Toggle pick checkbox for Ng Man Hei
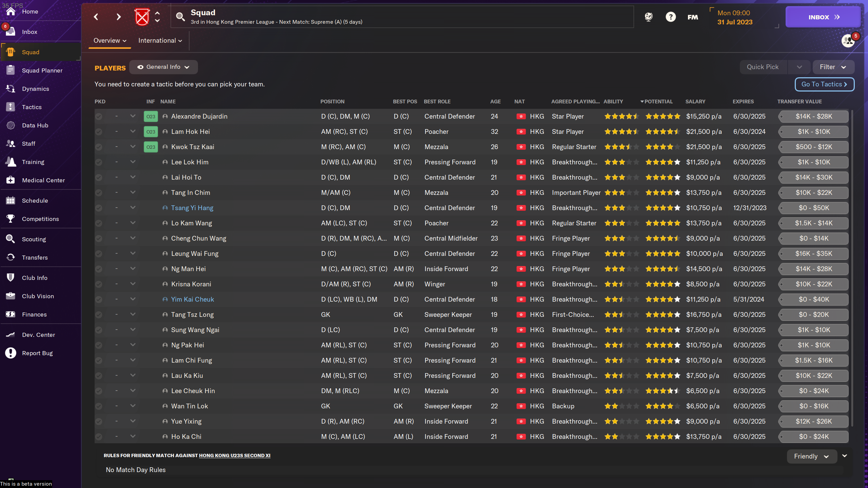This screenshot has width=868, height=488. [99, 269]
